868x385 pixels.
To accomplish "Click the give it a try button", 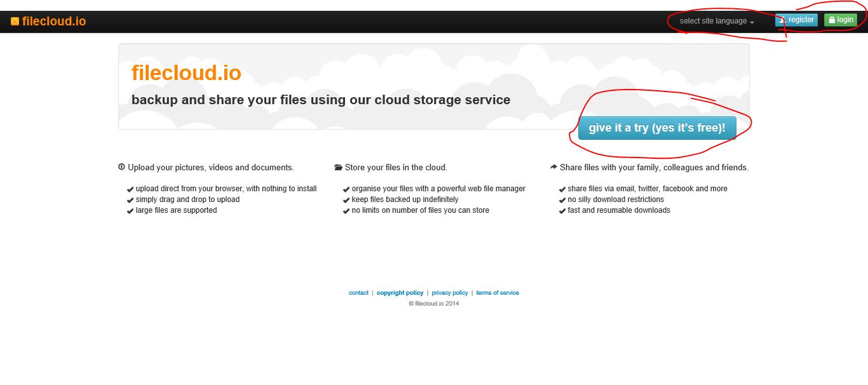I will 657,128.
